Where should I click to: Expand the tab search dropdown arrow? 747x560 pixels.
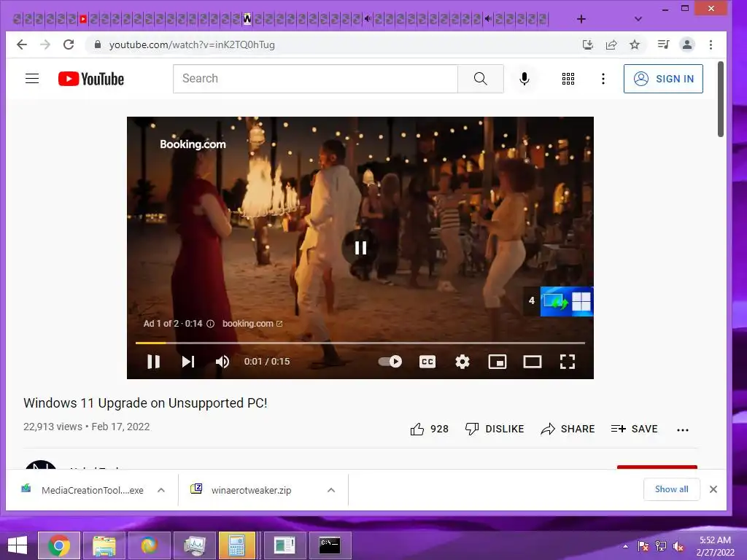[638, 19]
